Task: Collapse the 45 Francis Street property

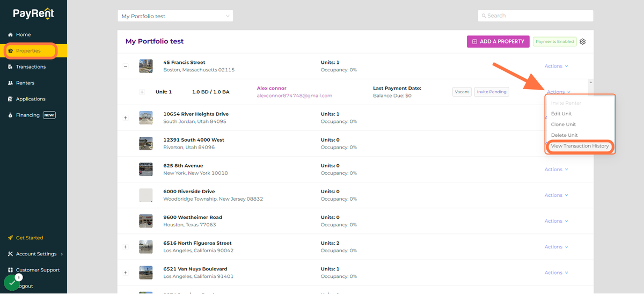Action: click(126, 66)
